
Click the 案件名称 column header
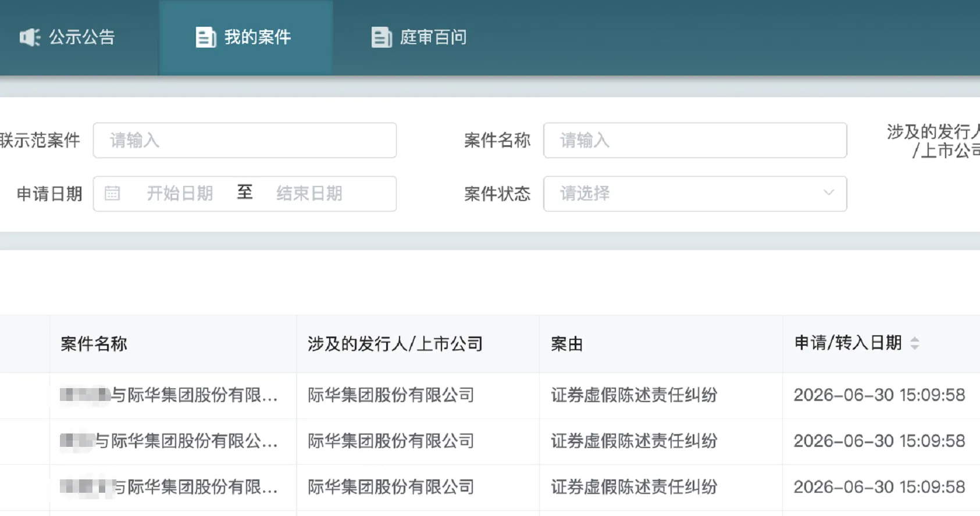(94, 344)
